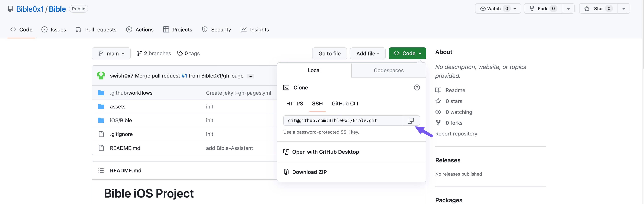
Task: Click the README.md file icon in file list
Action: pyautogui.click(x=101, y=148)
